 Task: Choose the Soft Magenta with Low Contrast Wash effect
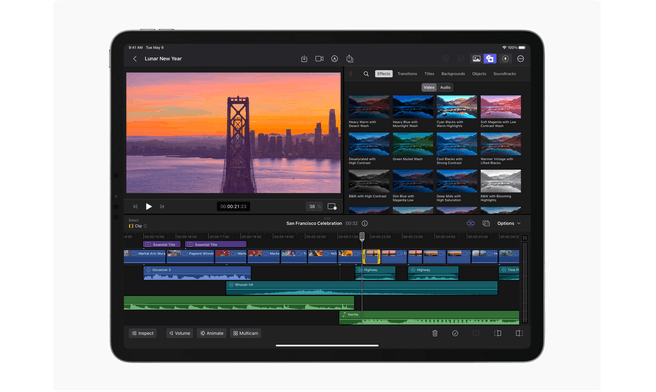(501, 111)
